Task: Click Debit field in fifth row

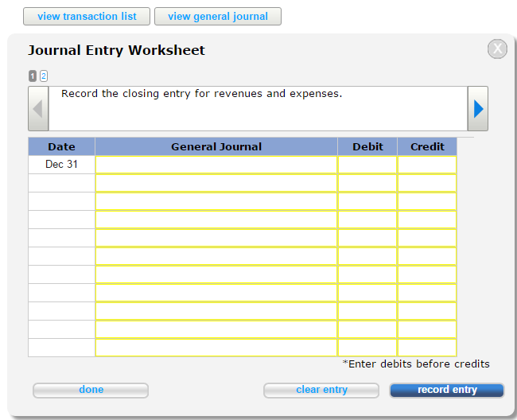Action: click(367, 238)
